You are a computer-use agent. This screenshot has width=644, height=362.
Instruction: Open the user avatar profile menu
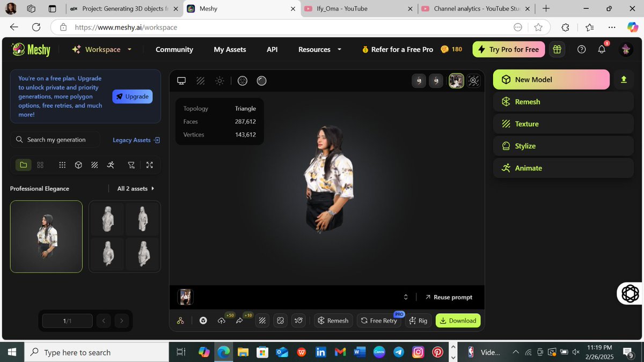pyautogui.click(x=626, y=49)
